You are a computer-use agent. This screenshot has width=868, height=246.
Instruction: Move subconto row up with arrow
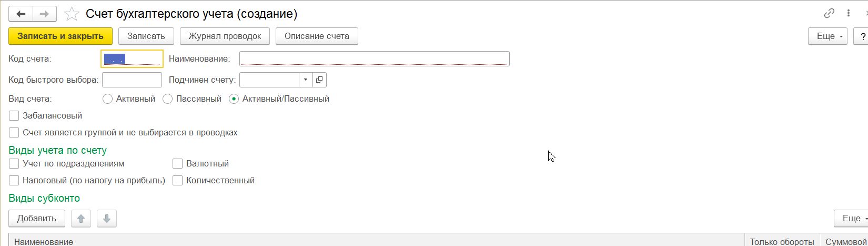pyautogui.click(x=81, y=219)
